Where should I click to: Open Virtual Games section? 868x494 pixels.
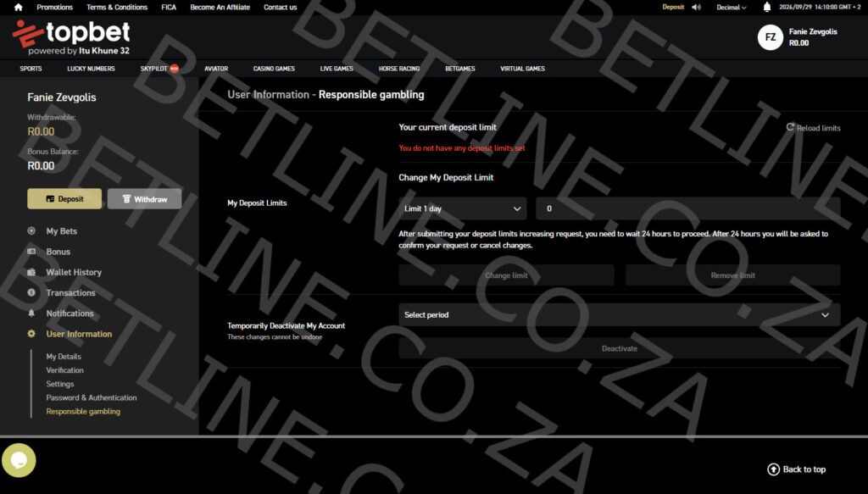point(522,69)
